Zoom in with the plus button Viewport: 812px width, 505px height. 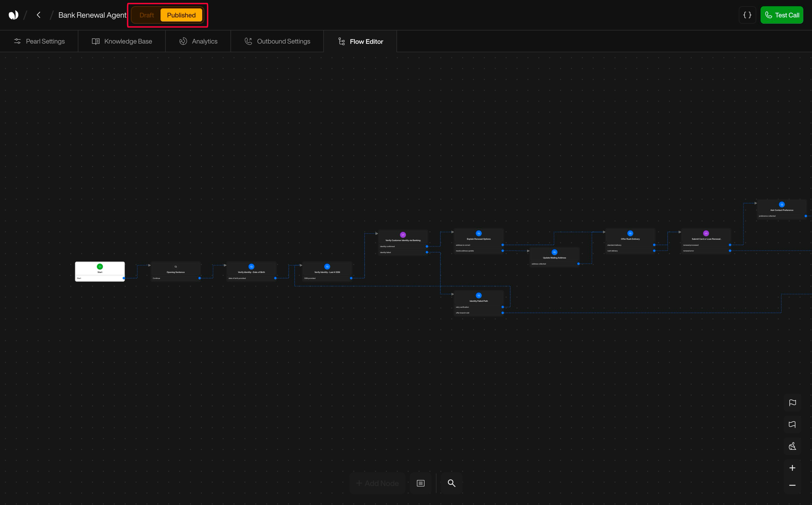click(792, 468)
